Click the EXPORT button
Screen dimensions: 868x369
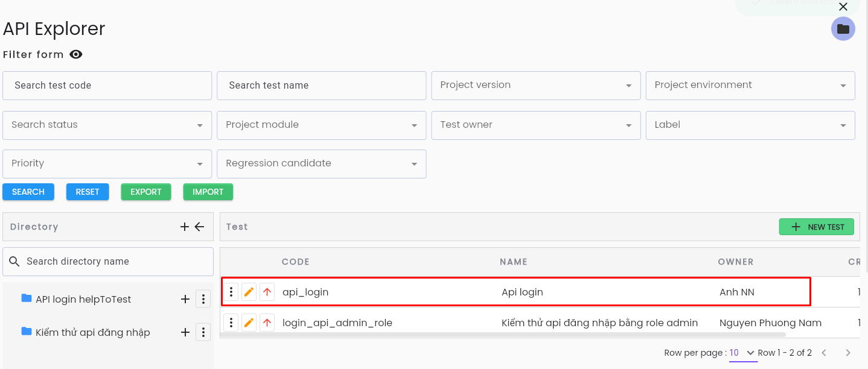tap(146, 192)
